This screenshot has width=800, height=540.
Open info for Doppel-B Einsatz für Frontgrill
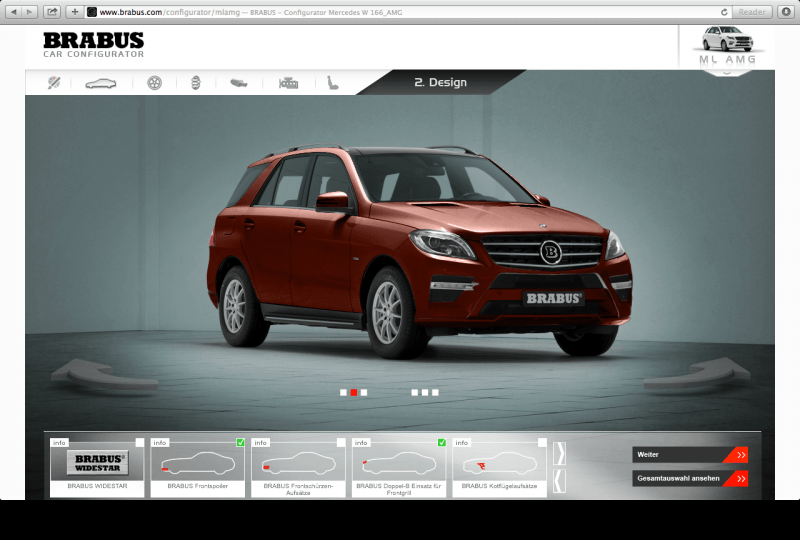pyautogui.click(x=361, y=443)
